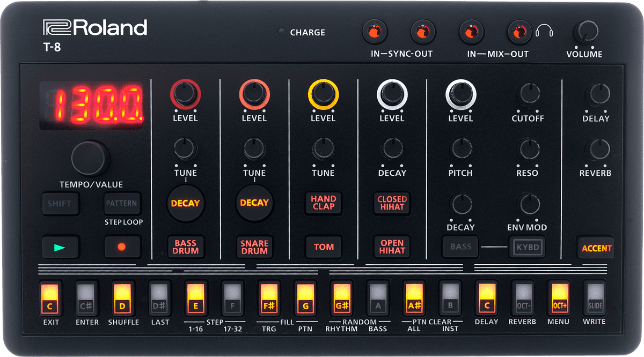Toggle the CLOSED HIHAT voice
The height and width of the screenshot is (357, 644).
(x=391, y=204)
